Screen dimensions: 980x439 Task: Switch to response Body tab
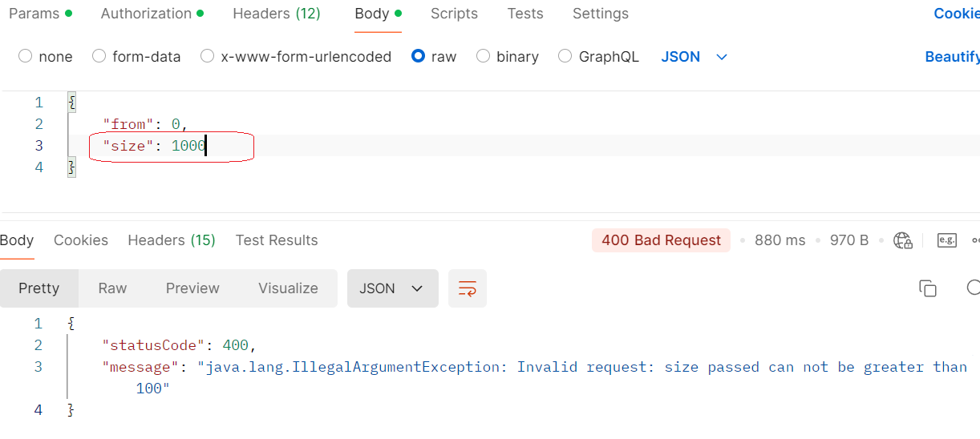(17, 240)
